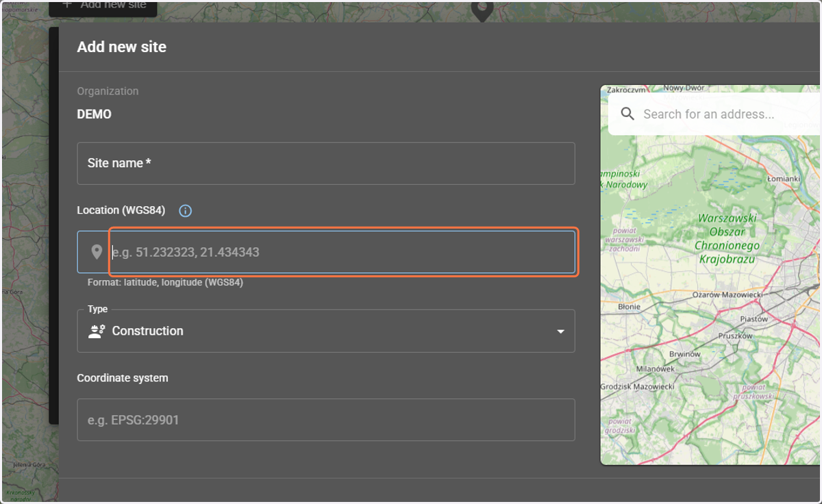
Task: Click the DEMO organization name
Action: pyautogui.click(x=94, y=114)
